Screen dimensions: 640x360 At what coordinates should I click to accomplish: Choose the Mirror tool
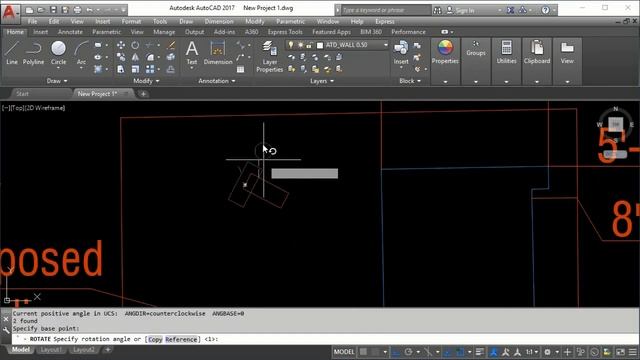(135, 57)
